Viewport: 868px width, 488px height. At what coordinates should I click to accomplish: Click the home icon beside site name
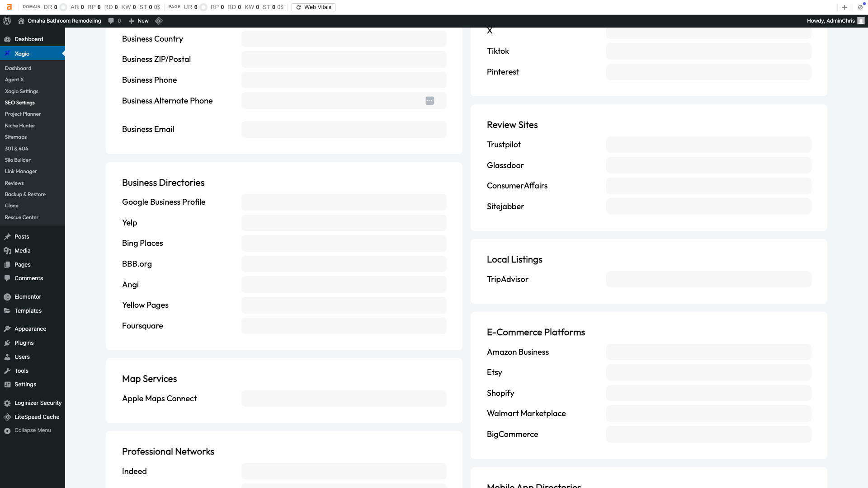pos(21,21)
